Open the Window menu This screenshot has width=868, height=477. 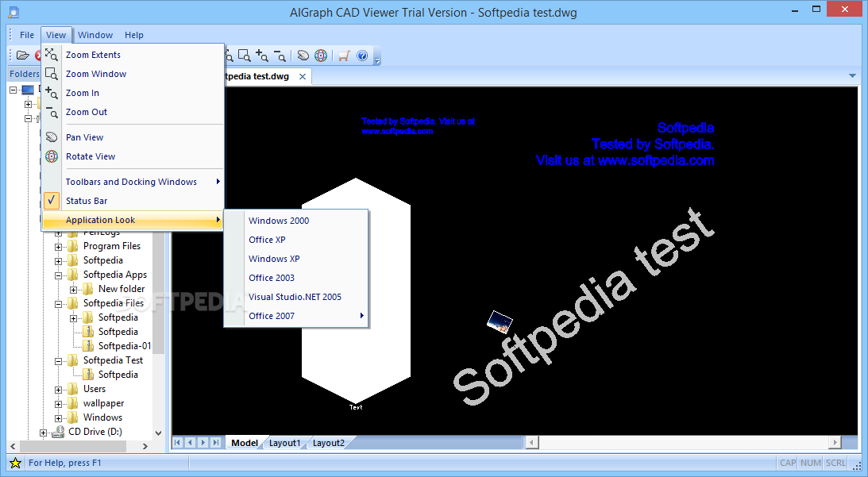pyautogui.click(x=95, y=35)
